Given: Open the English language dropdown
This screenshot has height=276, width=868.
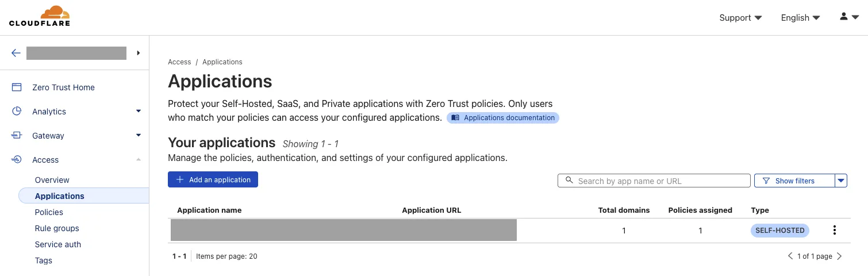Looking at the screenshot, I should coord(800,18).
